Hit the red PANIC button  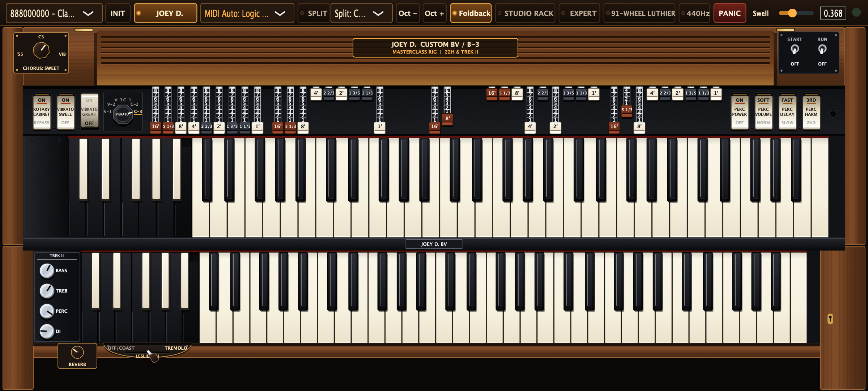point(730,13)
